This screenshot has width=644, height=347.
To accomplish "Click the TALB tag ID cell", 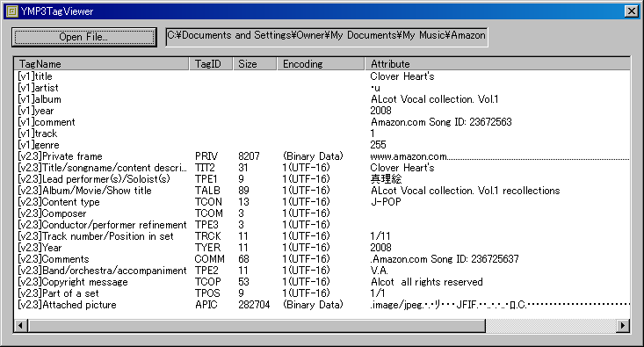I will point(207,191).
